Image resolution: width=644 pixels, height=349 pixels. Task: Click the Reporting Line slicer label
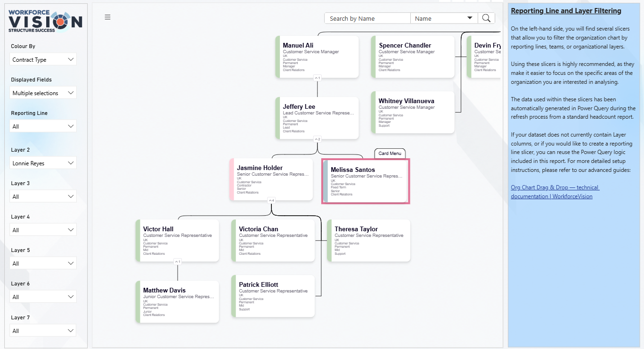click(30, 113)
